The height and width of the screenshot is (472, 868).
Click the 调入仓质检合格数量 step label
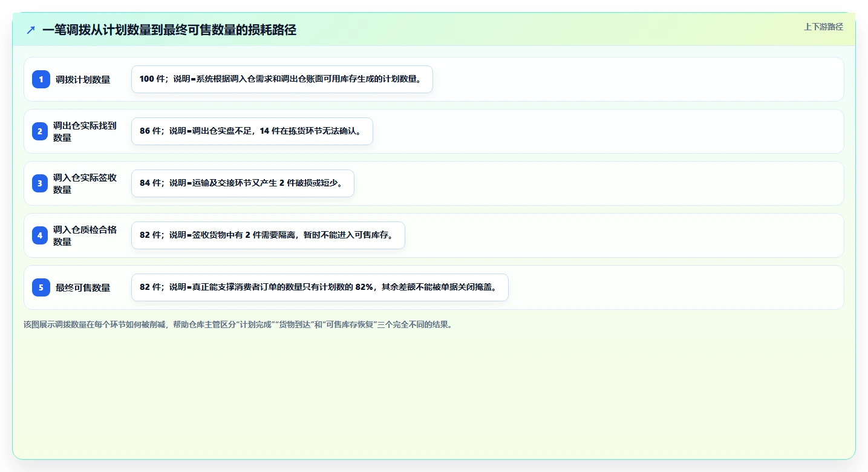pos(85,235)
